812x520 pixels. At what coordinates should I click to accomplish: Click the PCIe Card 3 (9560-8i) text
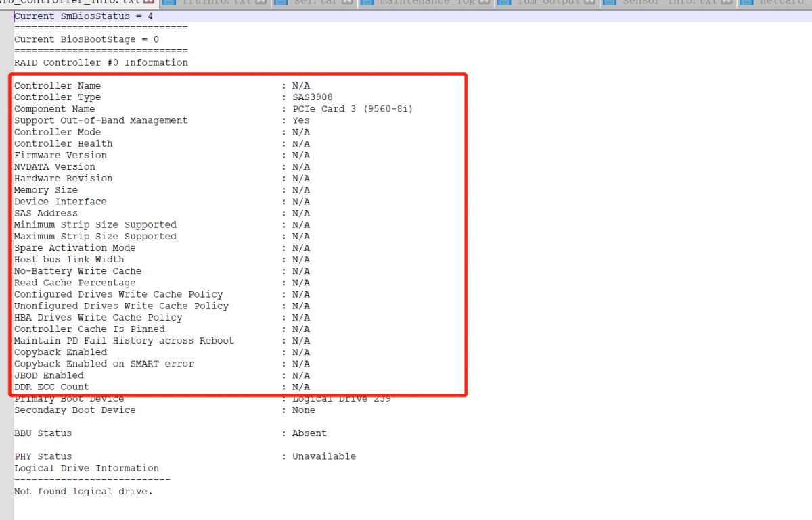click(352, 109)
